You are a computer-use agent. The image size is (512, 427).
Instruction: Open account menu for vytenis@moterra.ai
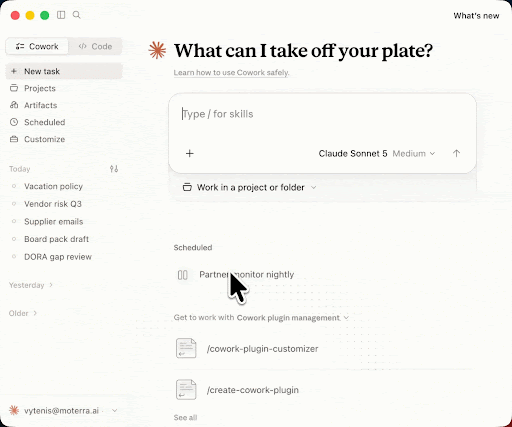point(63,411)
